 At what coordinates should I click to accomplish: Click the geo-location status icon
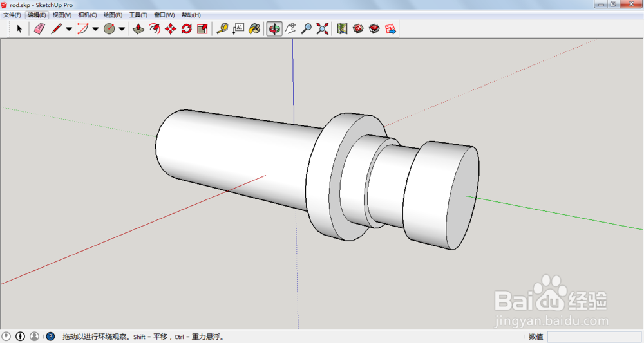(6, 337)
